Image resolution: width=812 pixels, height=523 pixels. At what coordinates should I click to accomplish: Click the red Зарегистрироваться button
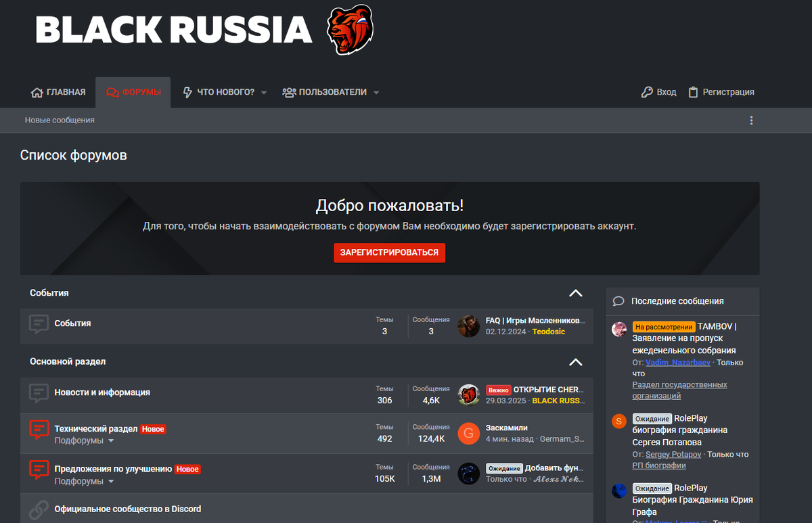pos(390,252)
